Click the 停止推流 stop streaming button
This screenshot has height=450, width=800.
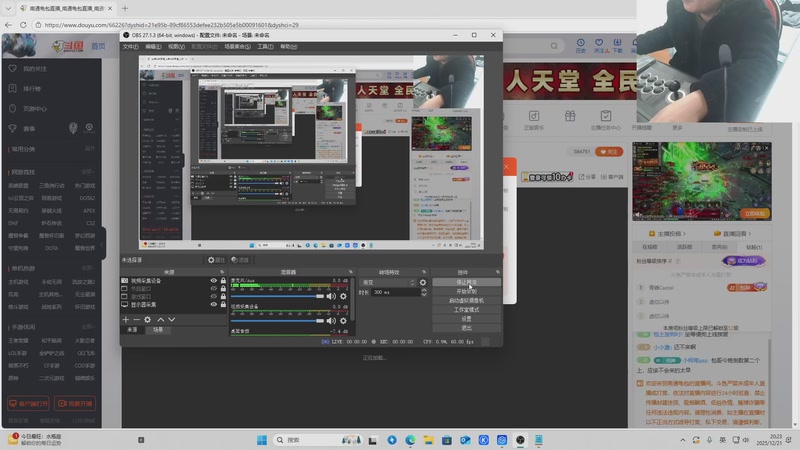466,282
